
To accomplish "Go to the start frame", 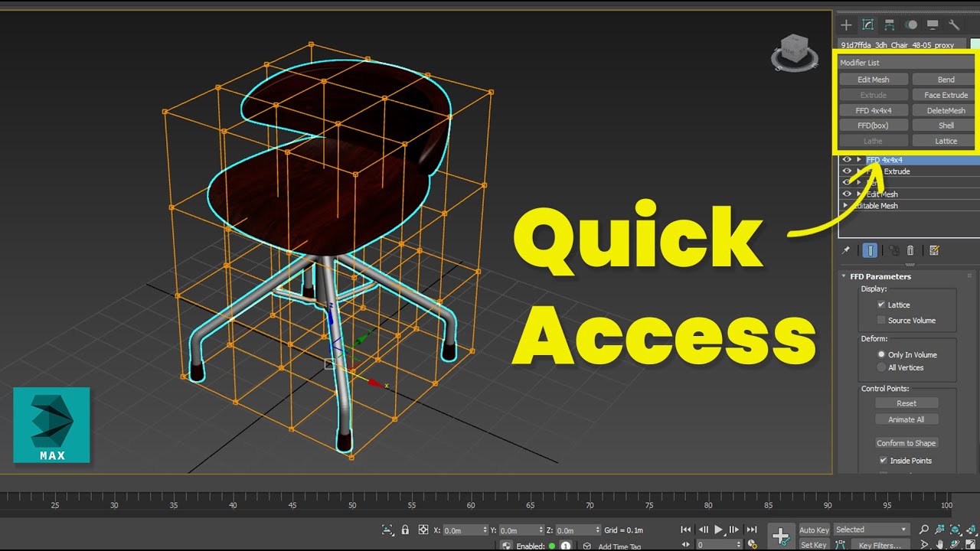I will click(686, 530).
